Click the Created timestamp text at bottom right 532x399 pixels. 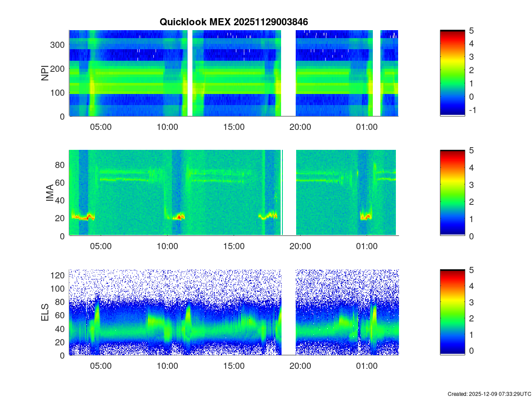489,394
